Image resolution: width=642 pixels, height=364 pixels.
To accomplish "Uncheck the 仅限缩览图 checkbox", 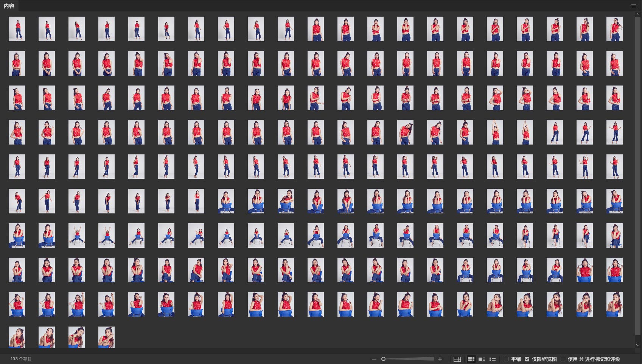I will (527, 359).
